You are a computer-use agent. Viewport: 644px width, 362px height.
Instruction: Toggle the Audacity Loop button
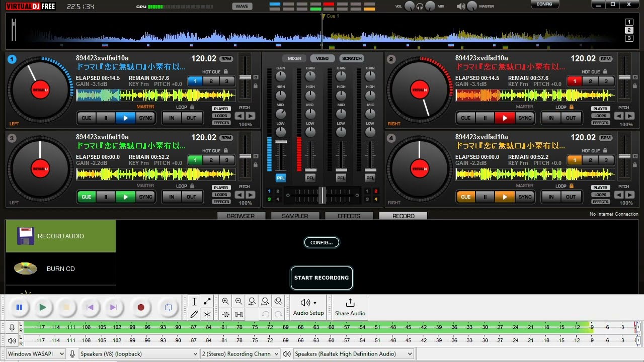pyautogui.click(x=168, y=307)
